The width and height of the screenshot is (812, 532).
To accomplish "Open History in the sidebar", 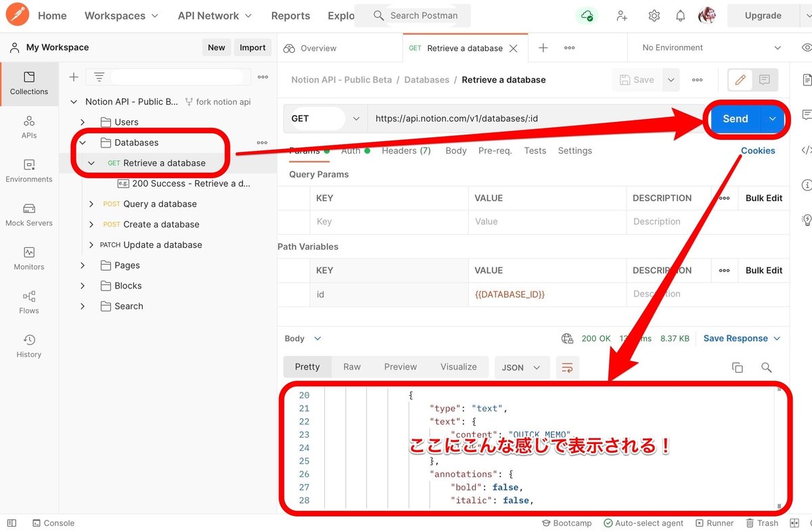I will click(29, 346).
